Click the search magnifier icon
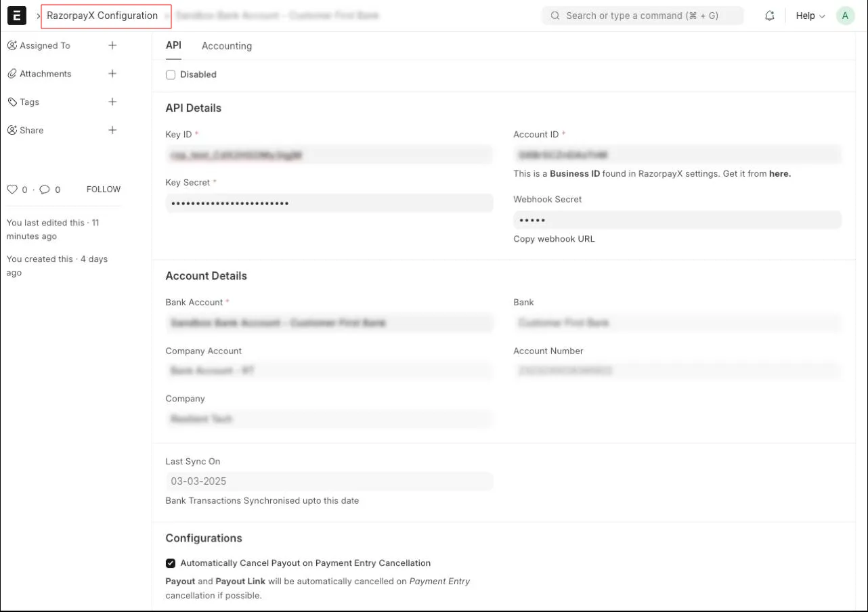This screenshot has height=612, width=868. click(555, 16)
